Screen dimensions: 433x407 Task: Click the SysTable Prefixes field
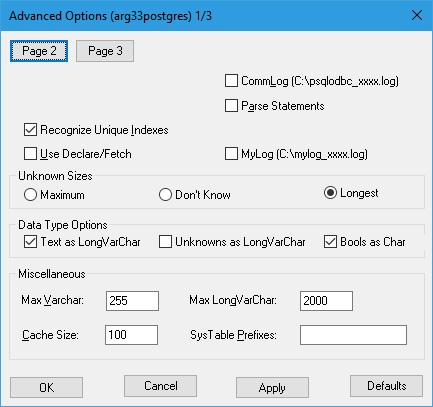click(353, 335)
